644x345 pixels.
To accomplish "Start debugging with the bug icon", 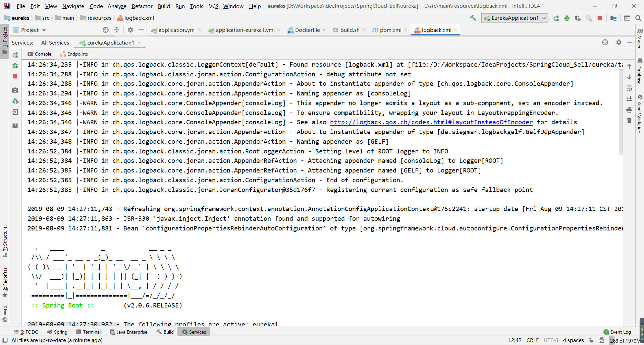I will coord(567,18).
